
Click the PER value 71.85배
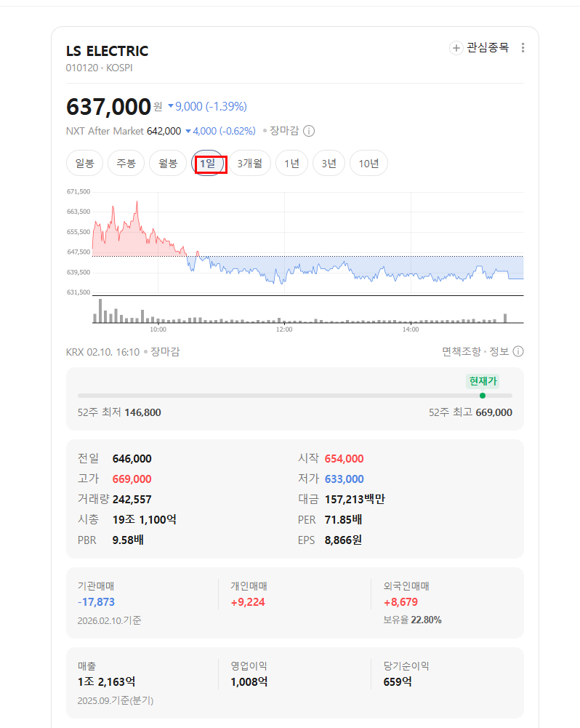[343, 519]
